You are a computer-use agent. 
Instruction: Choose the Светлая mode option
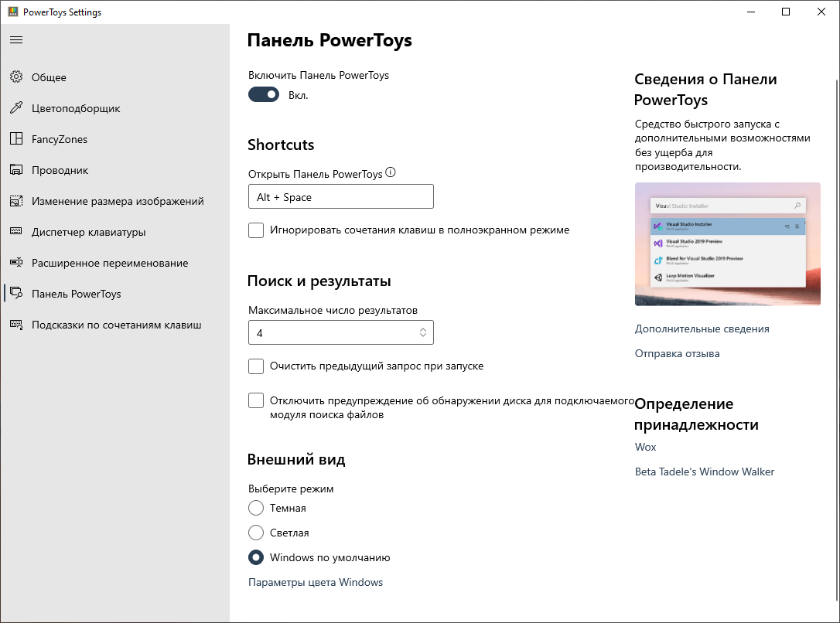pyautogui.click(x=256, y=533)
